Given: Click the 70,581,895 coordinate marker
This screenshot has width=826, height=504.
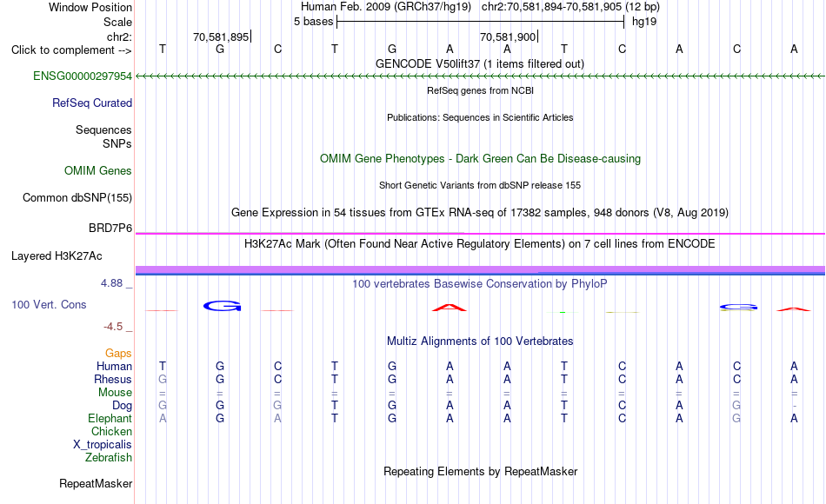Looking at the screenshot, I should [221, 36].
